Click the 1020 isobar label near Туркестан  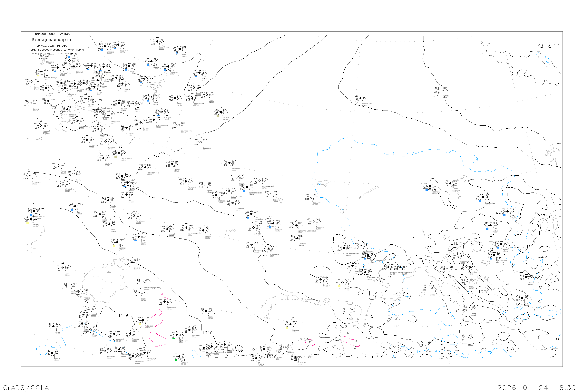pos(207,333)
